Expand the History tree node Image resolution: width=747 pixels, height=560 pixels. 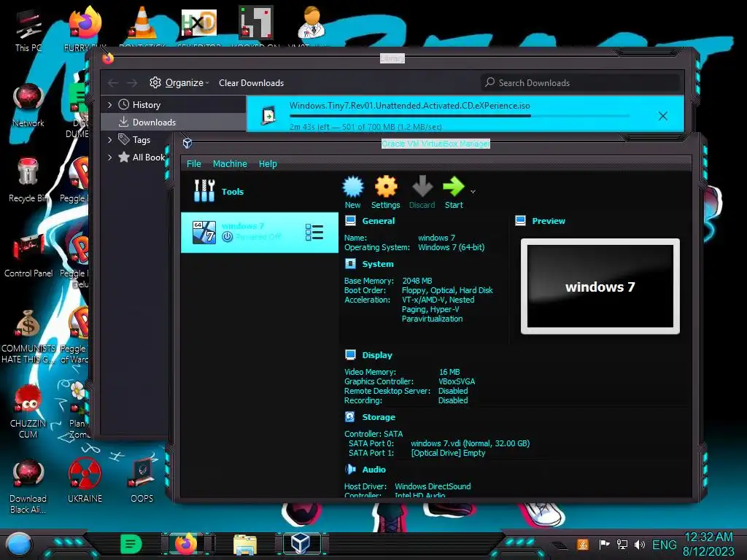[110, 105]
